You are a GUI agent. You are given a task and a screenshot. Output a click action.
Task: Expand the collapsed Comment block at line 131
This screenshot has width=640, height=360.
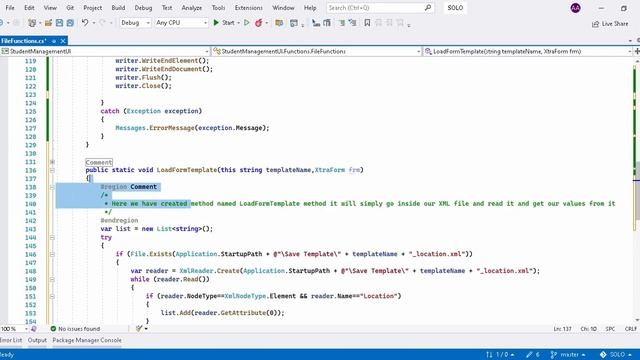pos(52,162)
